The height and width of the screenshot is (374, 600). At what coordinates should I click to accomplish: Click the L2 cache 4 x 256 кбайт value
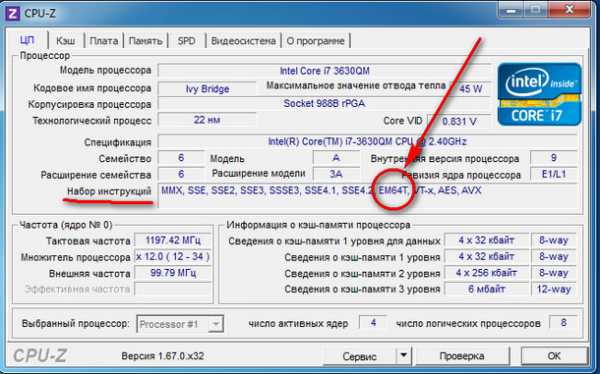point(486,273)
